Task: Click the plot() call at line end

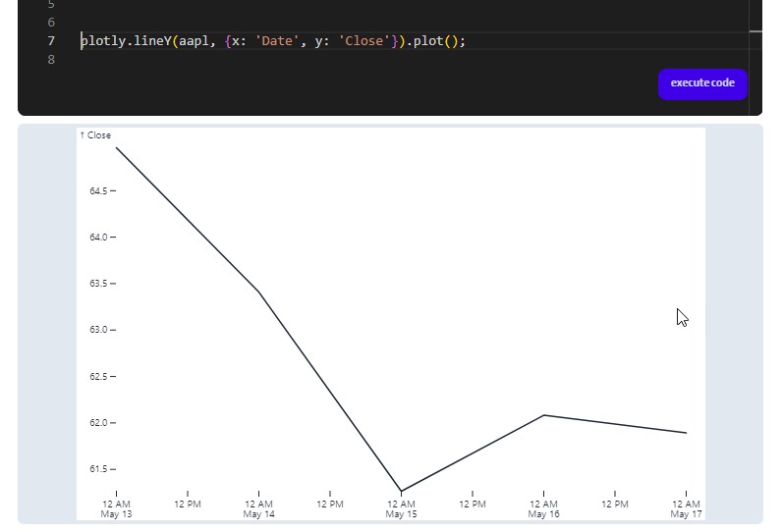Action: click(432, 41)
